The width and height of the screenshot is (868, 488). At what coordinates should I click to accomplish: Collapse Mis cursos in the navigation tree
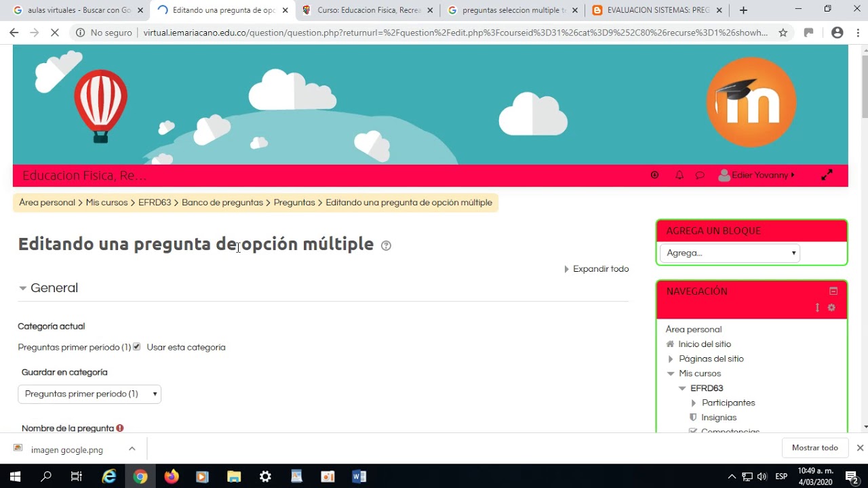tap(671, 373)
